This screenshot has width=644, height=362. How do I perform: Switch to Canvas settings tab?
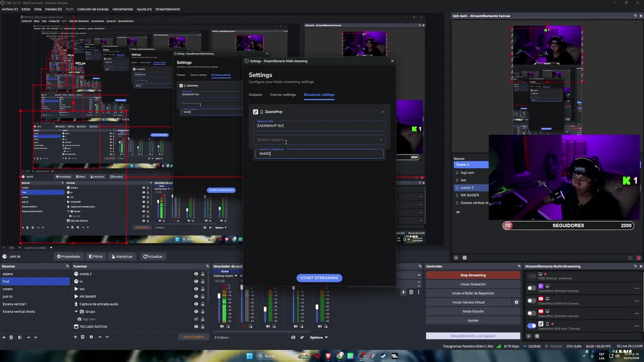click(283, 95)
